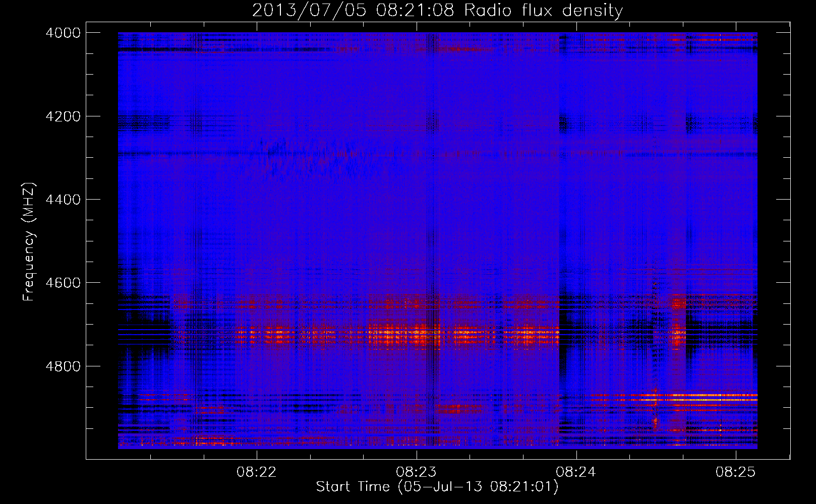Select the 4000 frequency axis label

coord(63,33)
